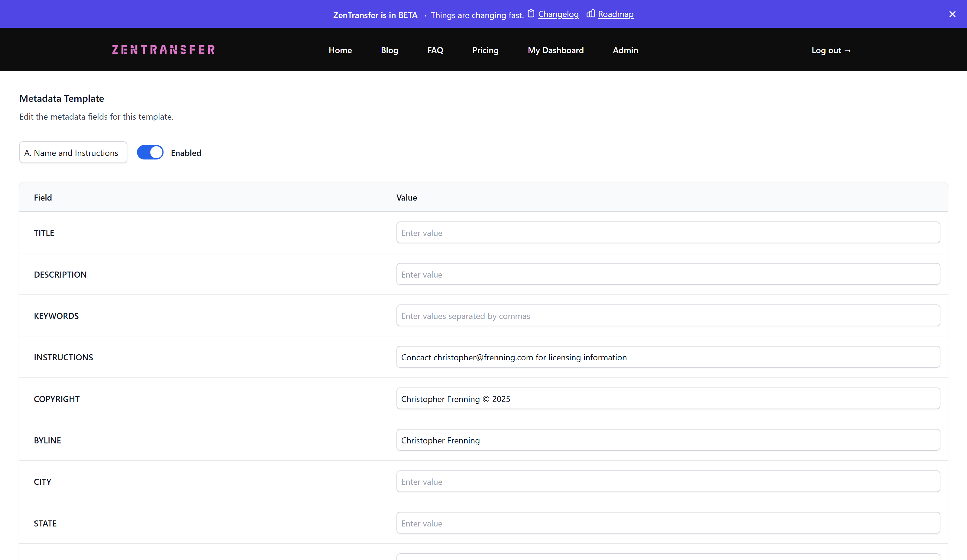Open the FAQ page

coord(435,50)
